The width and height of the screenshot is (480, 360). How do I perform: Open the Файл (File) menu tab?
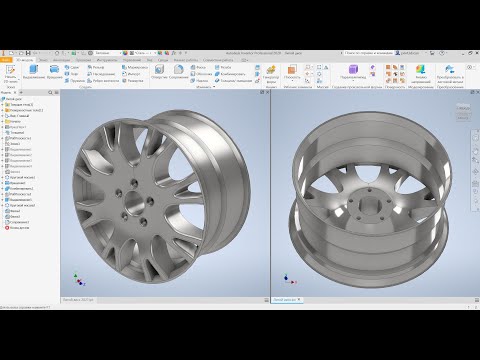point(6,60)
